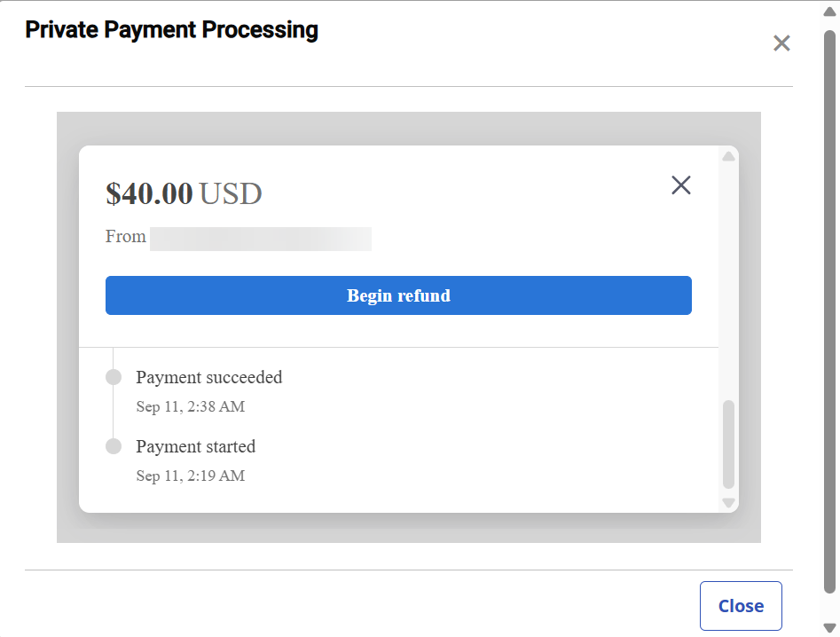840x637 pixels.
Task: Click the outer dialog scrollbar thumb
Action: point(830,311)
